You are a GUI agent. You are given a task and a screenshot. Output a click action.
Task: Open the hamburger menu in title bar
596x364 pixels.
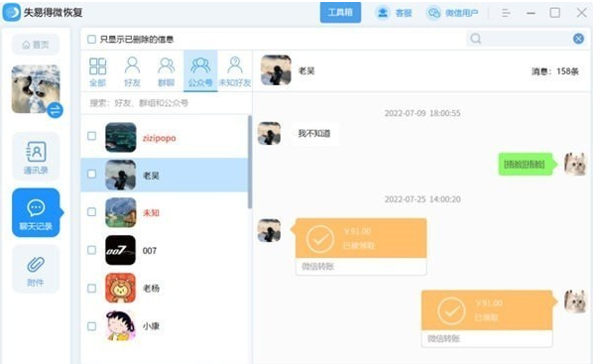[506, 13]
